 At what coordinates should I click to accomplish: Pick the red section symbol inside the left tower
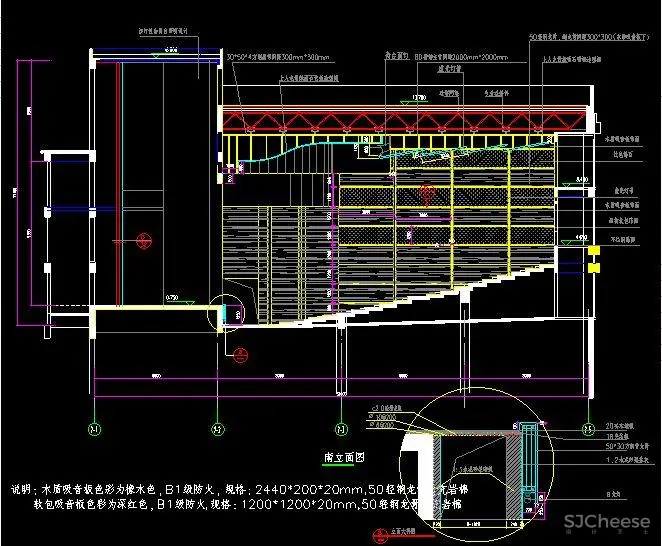coord(144,241)
